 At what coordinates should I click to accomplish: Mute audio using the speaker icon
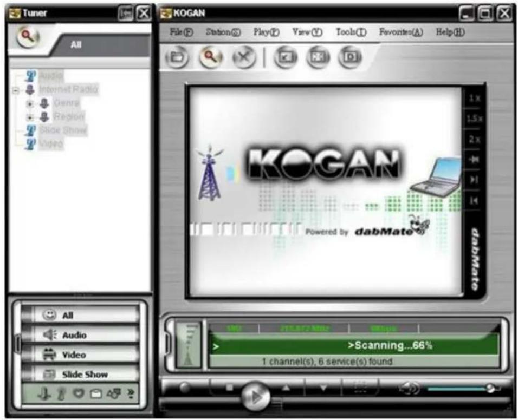[409, 388]
